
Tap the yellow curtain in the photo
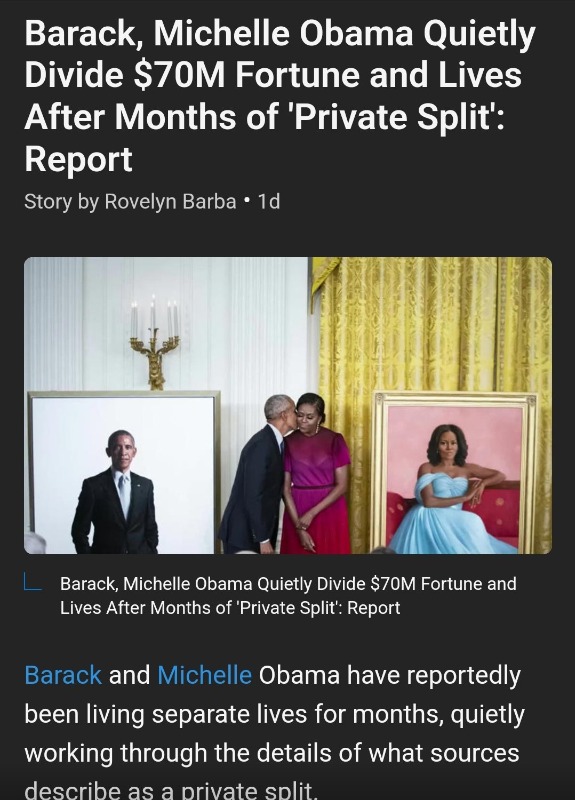coord(435,326)
